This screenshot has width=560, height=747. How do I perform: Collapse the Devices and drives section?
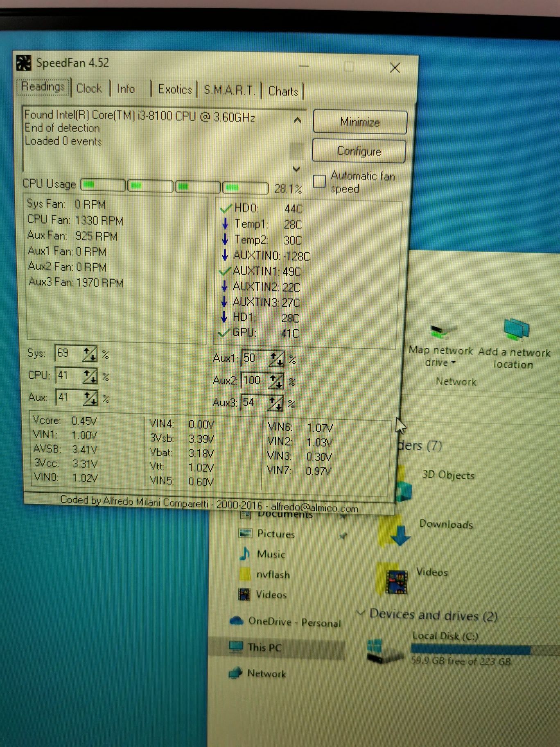[x=361, y=613]
